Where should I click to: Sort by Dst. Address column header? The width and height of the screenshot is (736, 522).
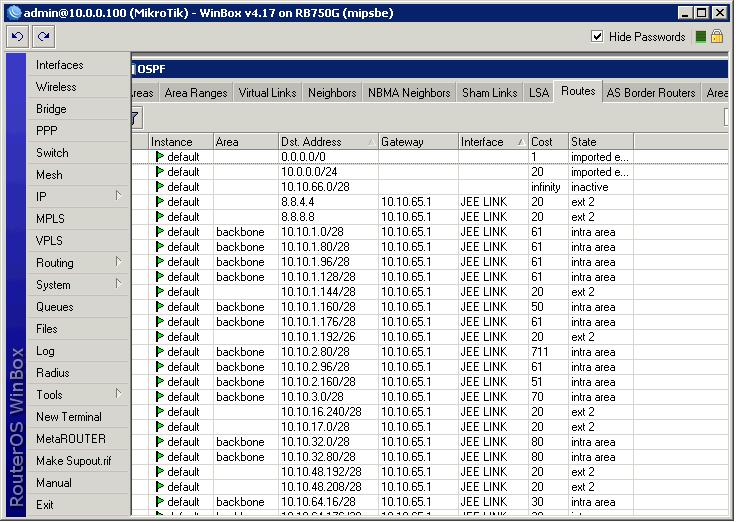[328, 142]
